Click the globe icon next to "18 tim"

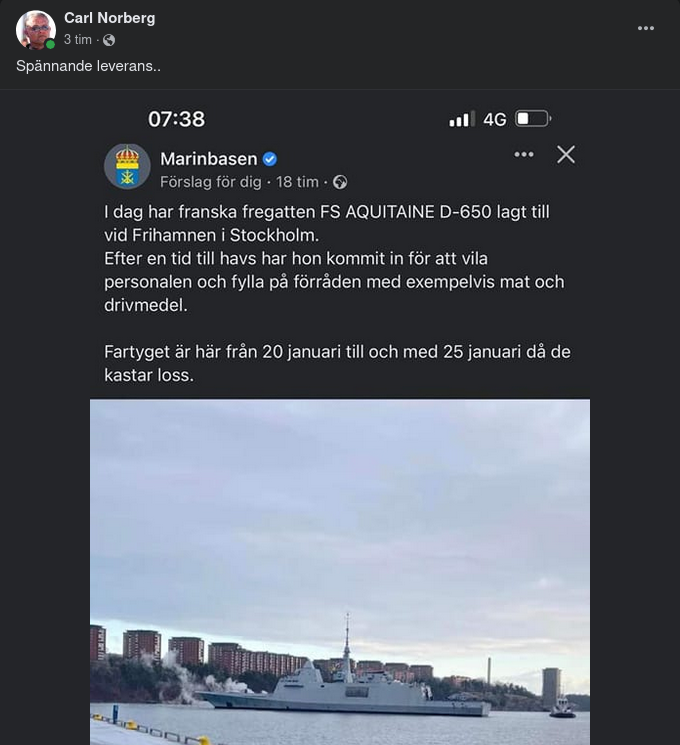click(340, 182)
